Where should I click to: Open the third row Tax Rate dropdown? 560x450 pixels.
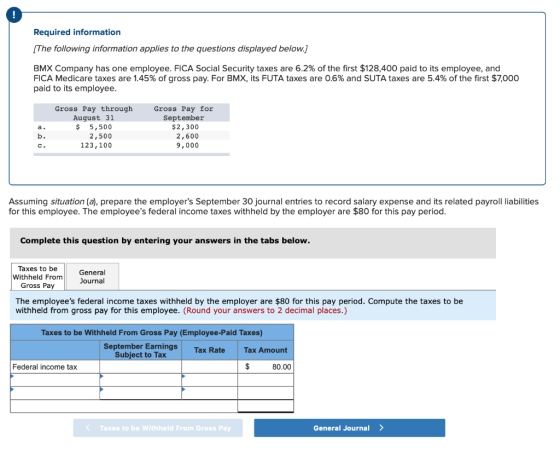(x=209, y=393)
